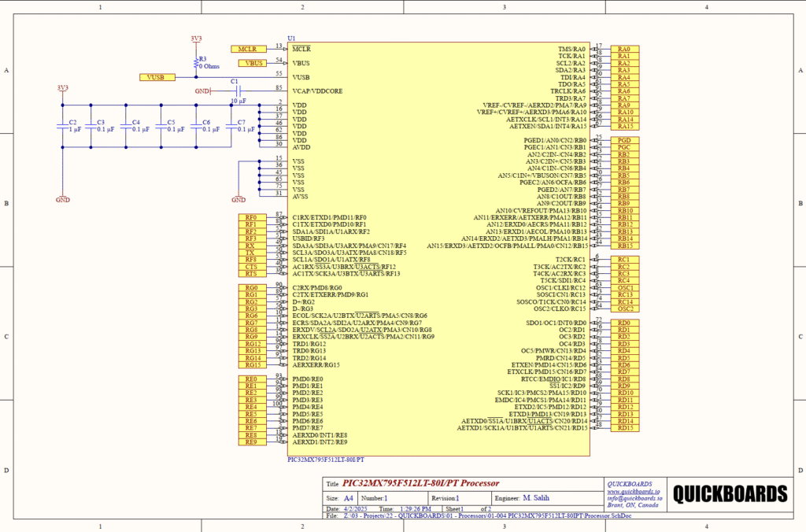Click the QUICKBOARDS logo in title block
Image resolution: width=806 pixels, height=532 pixels.
(730, 493)
